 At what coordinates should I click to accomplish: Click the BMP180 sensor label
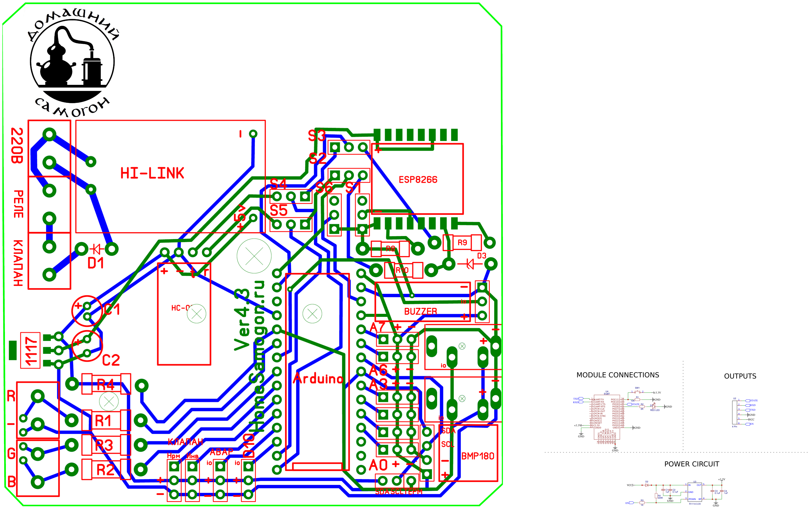[x=478, y=456]
